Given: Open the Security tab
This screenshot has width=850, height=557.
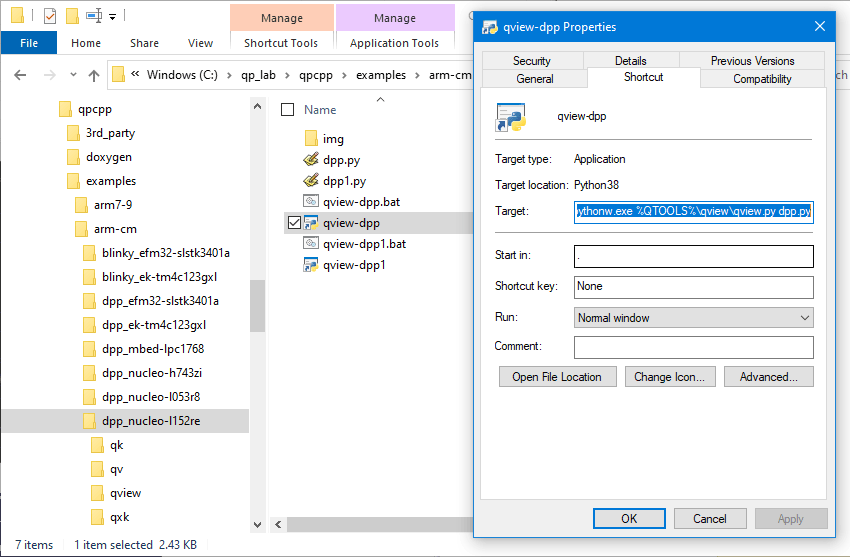Looking at the screenshot, I should (x=532, y=61).
